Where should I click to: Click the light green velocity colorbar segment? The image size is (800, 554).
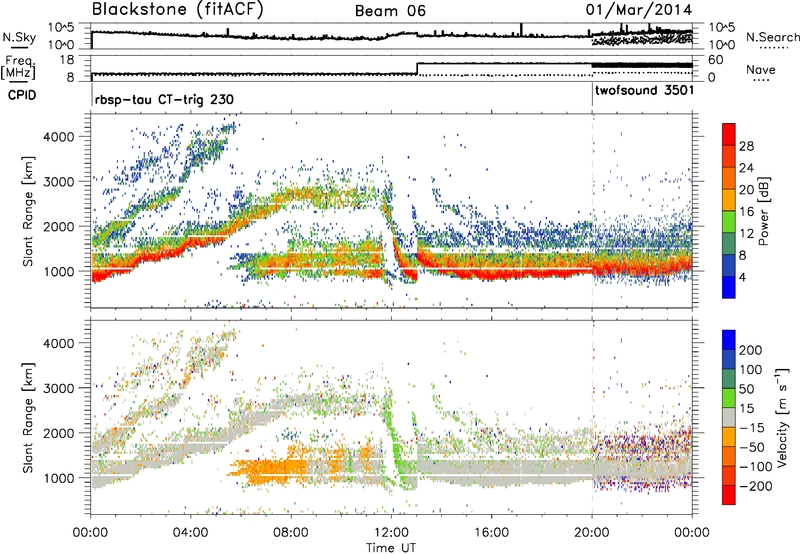[729, 398]
